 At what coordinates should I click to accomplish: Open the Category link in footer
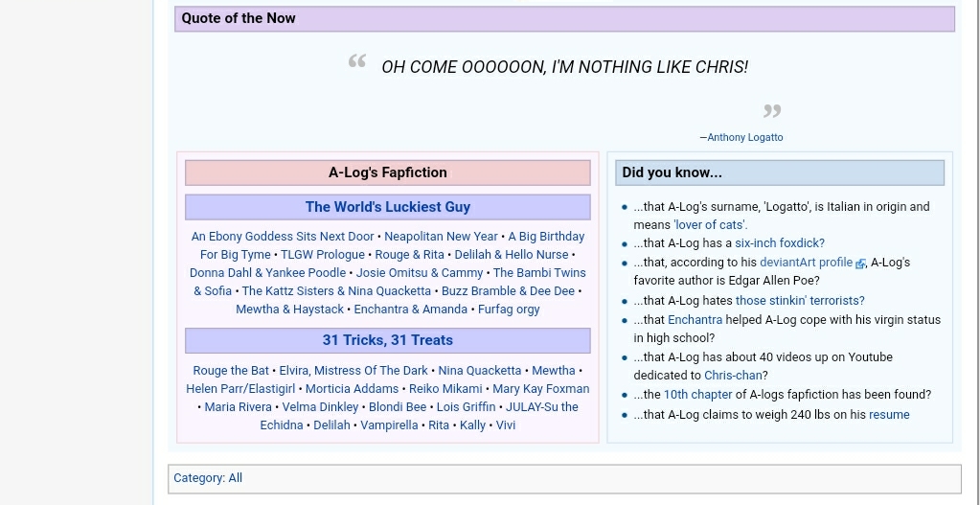click(198, 478)
